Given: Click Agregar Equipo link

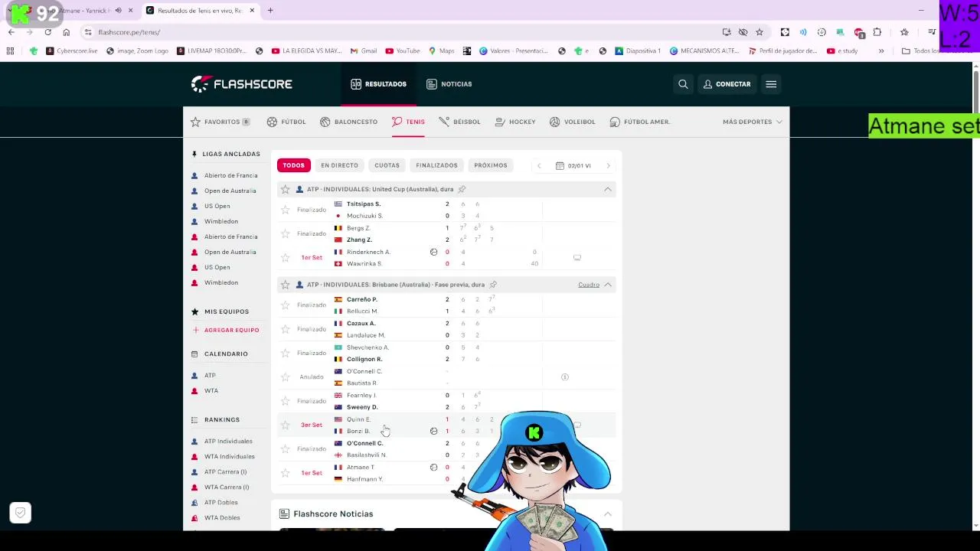Looking at the screenshot, I should pyautogui.click(x=226, y=330).
